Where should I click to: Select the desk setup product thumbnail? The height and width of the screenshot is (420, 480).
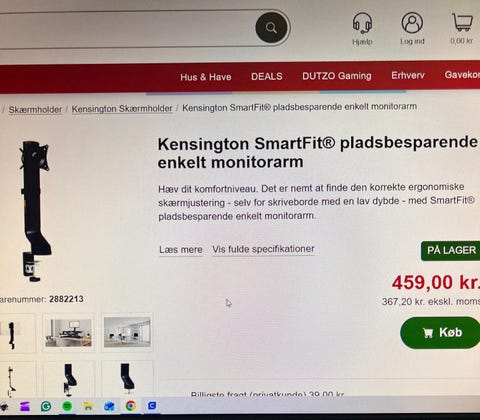(x=68, y=332)
